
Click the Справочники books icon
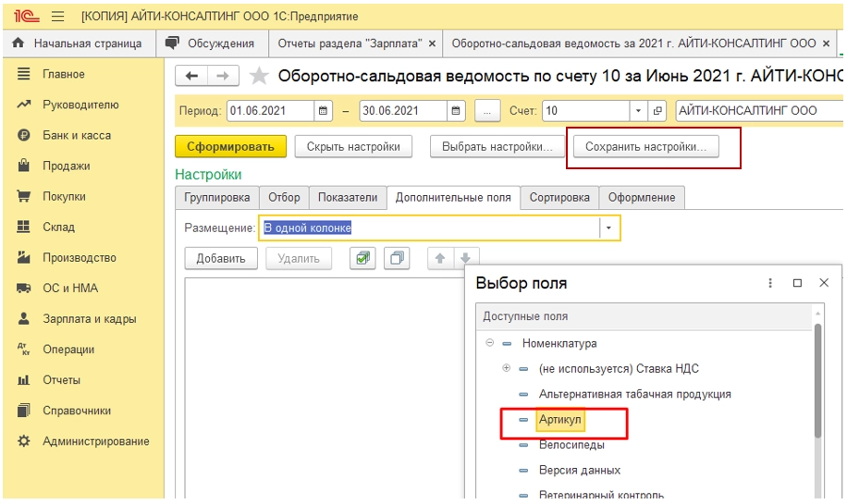click(x=23, y=411)
